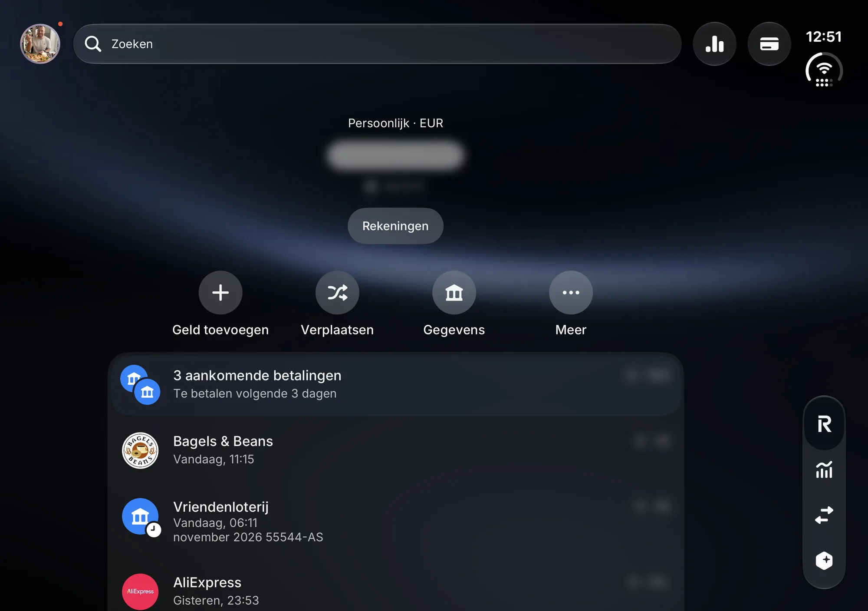
Task: Open the Meer three-dots menu
Action: tap(571, 293)
